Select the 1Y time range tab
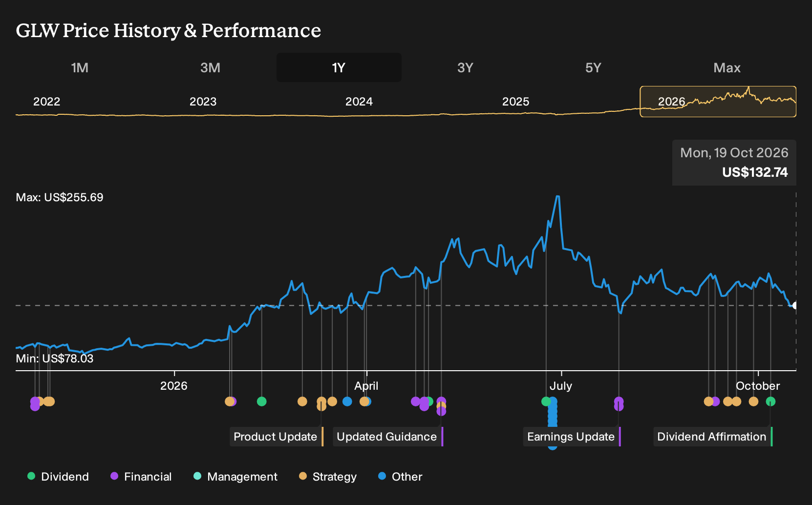The width and height of the screenshot is (812, 505). tap(339, 67)
